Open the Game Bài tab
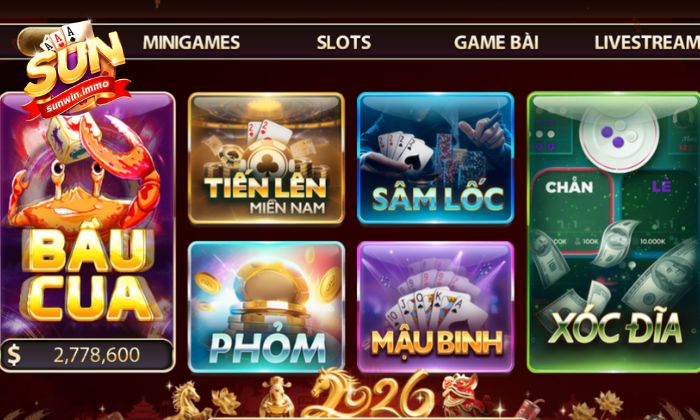 496,42
